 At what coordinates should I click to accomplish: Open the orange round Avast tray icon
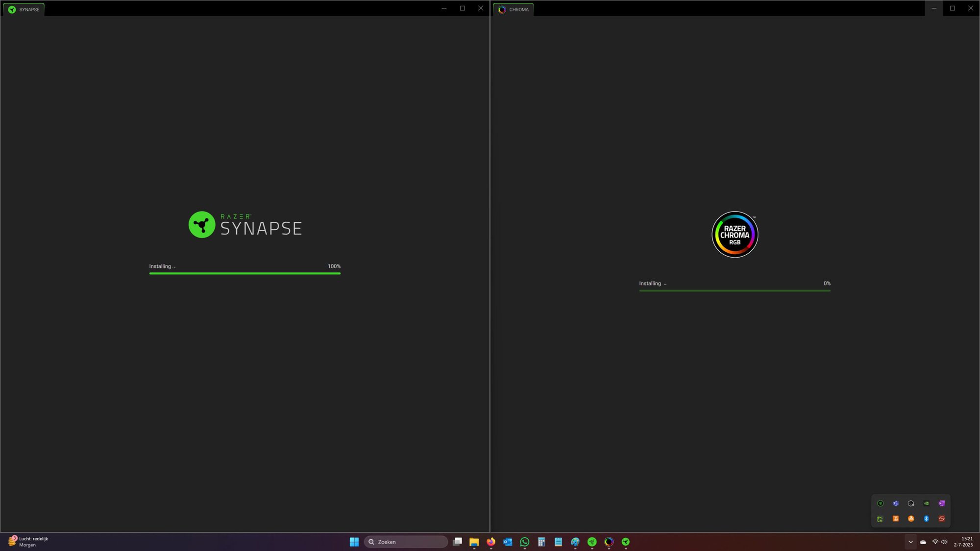pos(911,519)
